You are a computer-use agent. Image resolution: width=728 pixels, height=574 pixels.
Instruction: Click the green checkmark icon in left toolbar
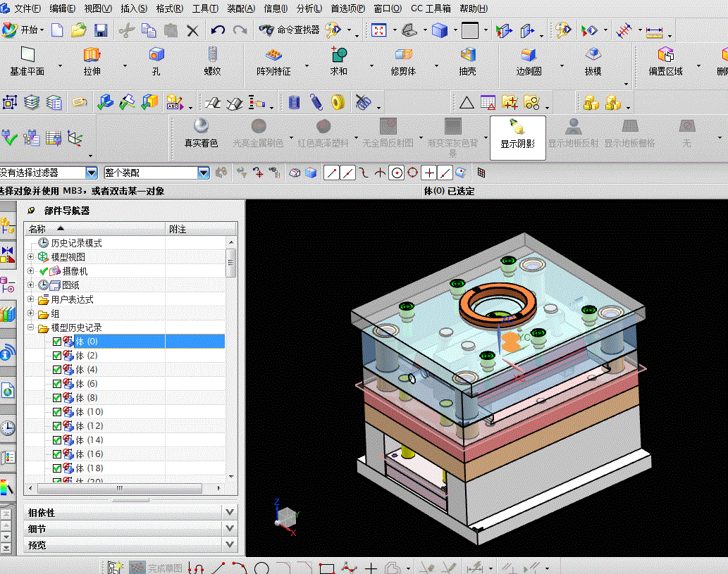[9, 138]
